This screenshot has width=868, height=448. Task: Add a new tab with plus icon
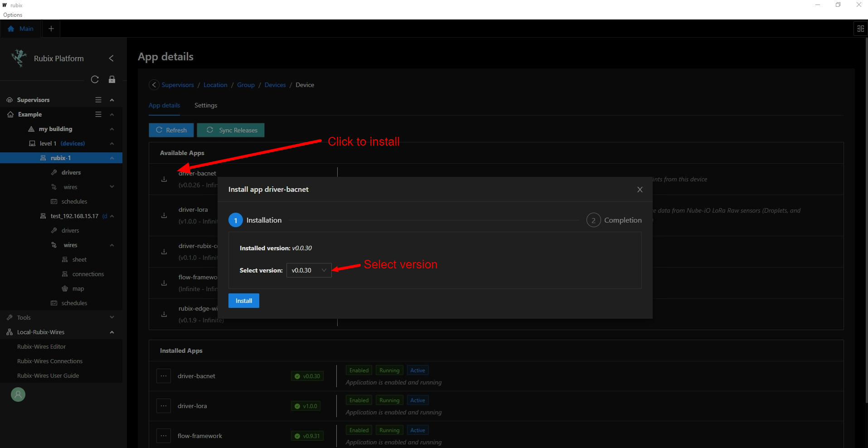[51, 29]
